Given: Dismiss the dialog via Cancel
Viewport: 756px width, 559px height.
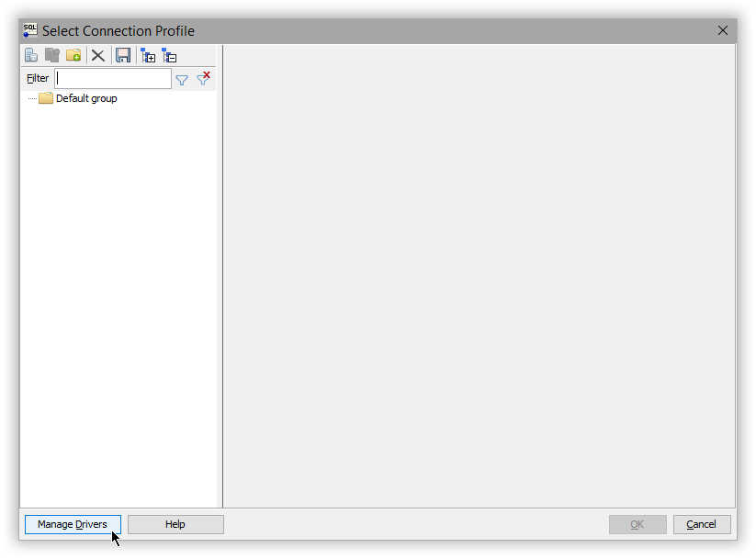Looking at the screenshot, I should click(701, 523).
